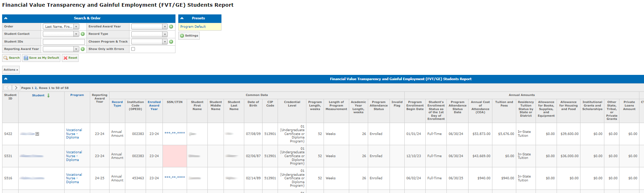Viewport: 644px width, 193px height.
Task: Add another Reporting Award Year filter plus
Action: 83,49
